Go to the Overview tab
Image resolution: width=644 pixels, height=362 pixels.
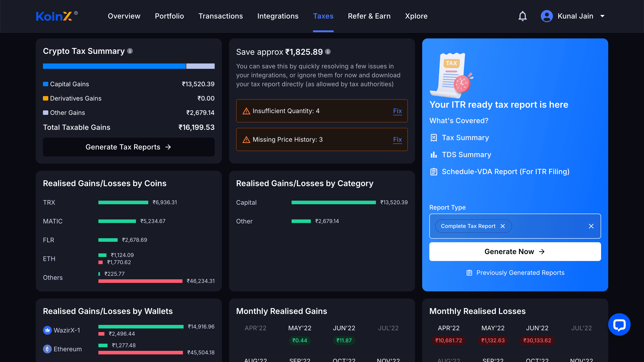click(124, 16)
